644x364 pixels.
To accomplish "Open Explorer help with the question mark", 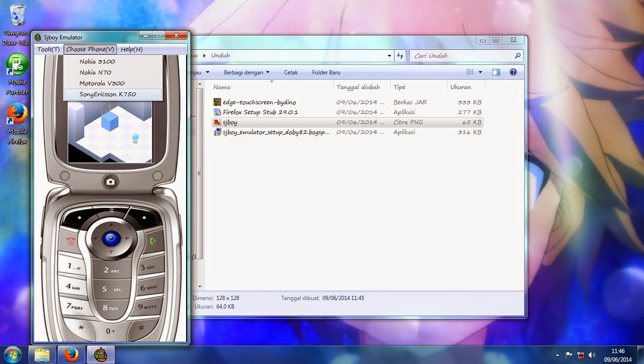I will tap(513, 72).
